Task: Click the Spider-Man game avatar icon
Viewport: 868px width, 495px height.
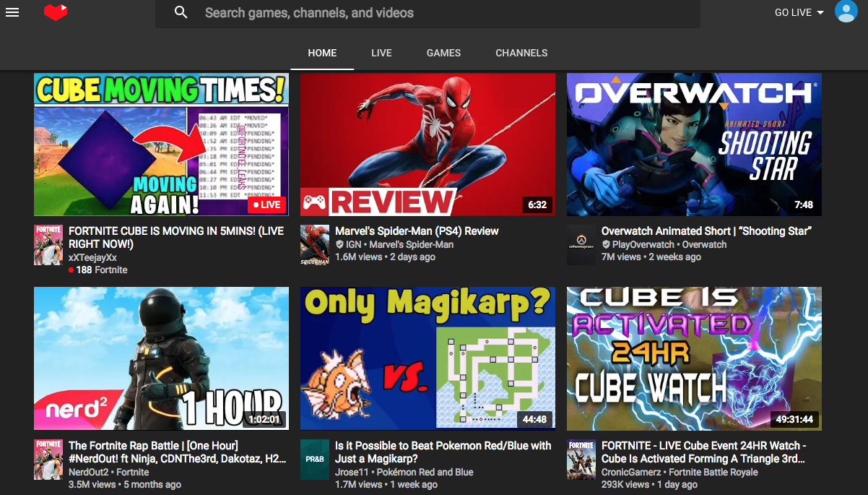Action: (x=315, y=245)
